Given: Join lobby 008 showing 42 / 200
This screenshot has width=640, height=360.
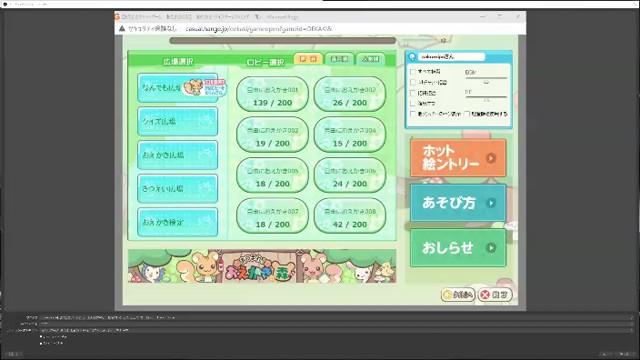Looking at the screenshot, I should click(350, 216).
